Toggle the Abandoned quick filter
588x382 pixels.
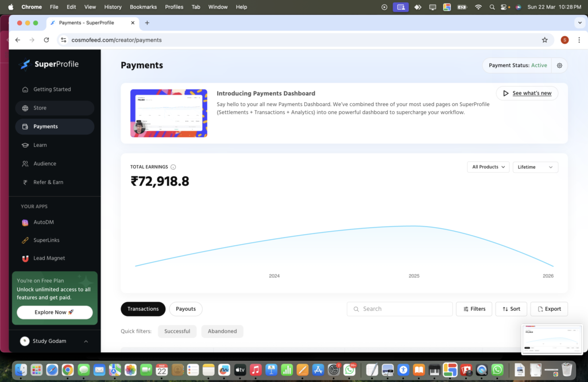222,331
